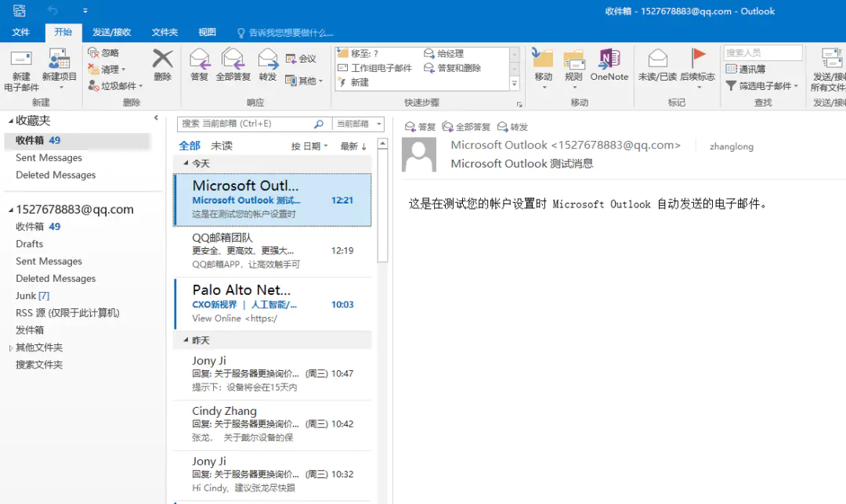Send message to OneNote
The height and width of the screenshot is (504, 846).
(609, 65)
